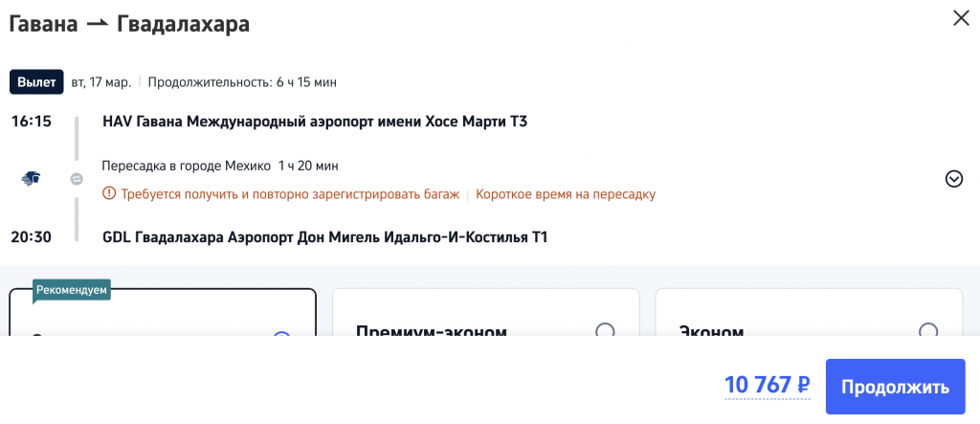Viewport: 980px width, 424px height.
Task: Expand the flight segment details chevron
Action: (x=953, y=179)
